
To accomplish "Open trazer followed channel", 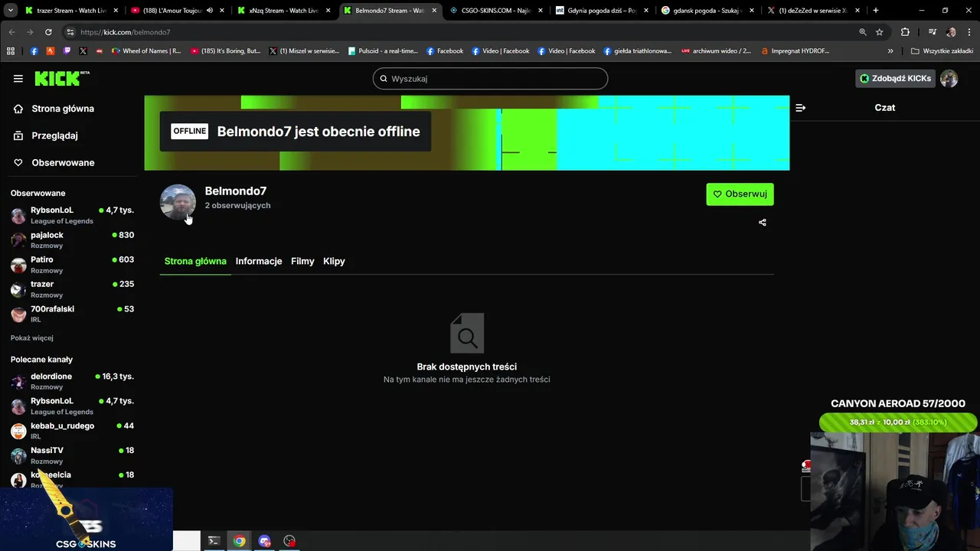I will coord(72,289).
